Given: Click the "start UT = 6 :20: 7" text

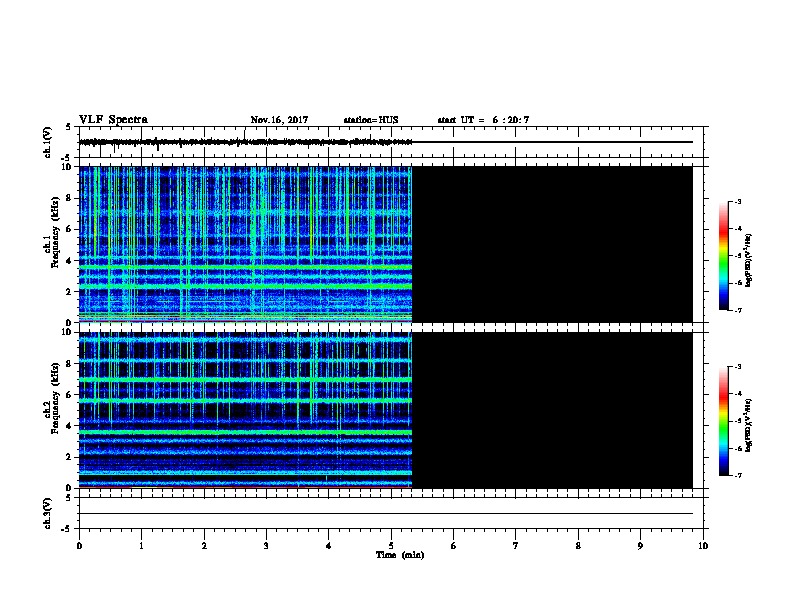Looking at the screenshot, I should (483, 120).
